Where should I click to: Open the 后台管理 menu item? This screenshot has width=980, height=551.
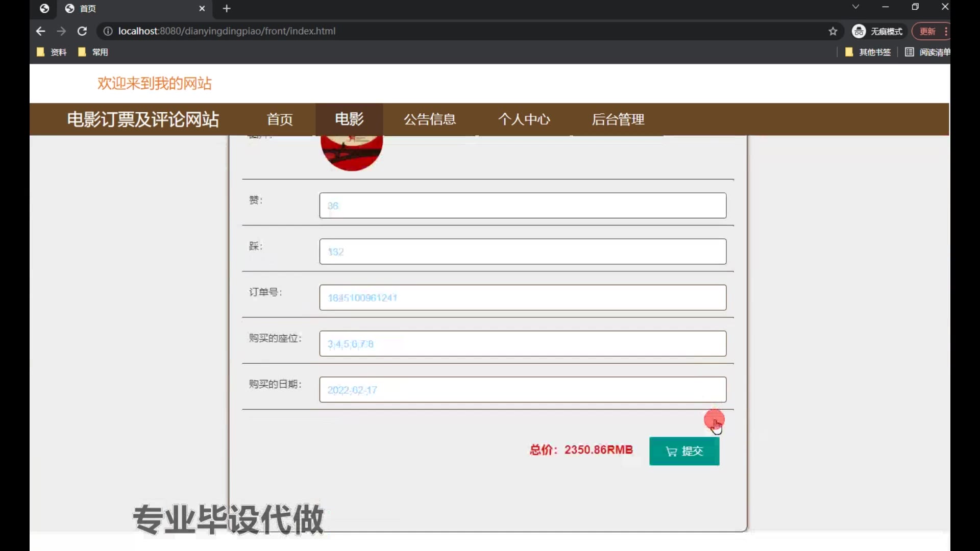(x=618, y=119)
